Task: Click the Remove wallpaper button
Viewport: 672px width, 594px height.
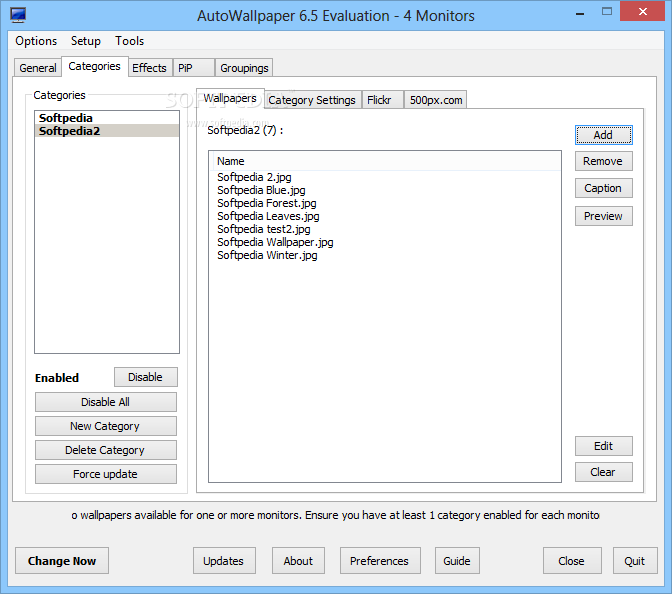Action: [603, 161]
